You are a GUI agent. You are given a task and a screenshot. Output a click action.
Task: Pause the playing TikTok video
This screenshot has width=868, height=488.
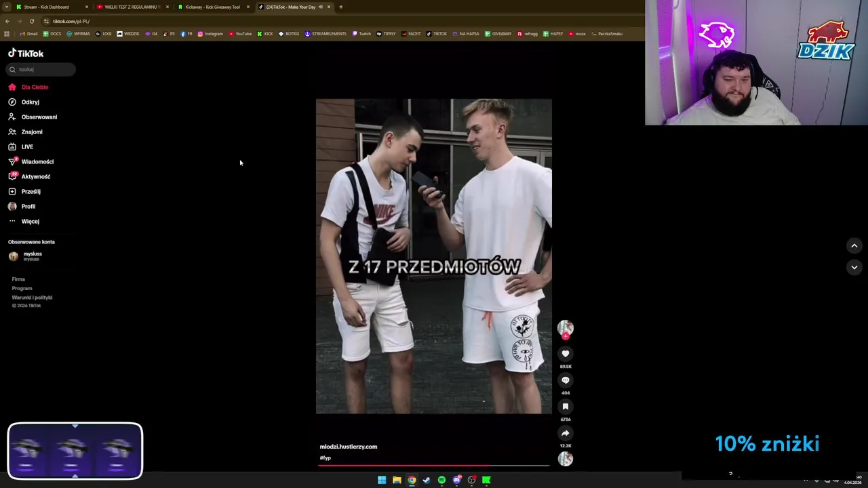pyautogui.click(x=433, y=256)
